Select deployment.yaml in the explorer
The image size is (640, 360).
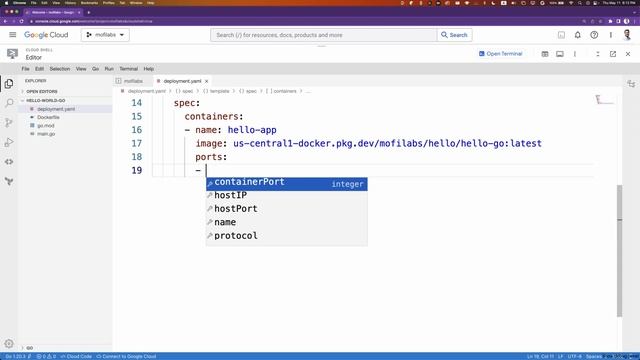56,109
